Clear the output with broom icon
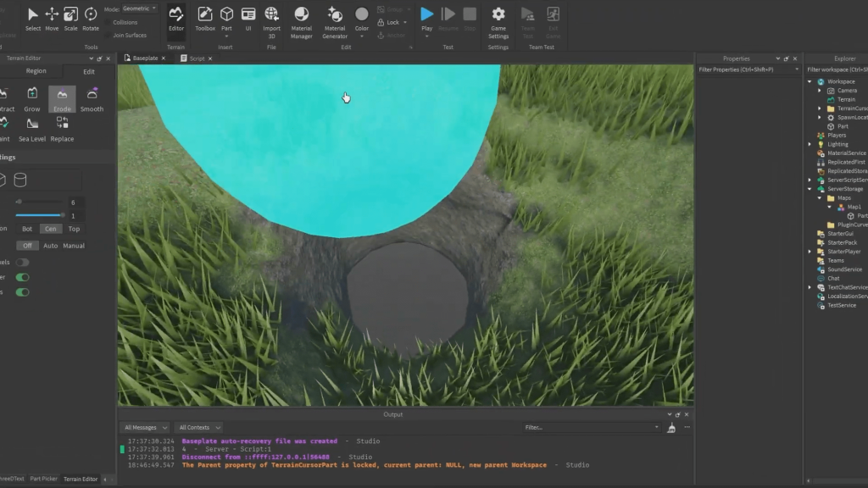Screen dimensions: 868x488 pos(671,428)
